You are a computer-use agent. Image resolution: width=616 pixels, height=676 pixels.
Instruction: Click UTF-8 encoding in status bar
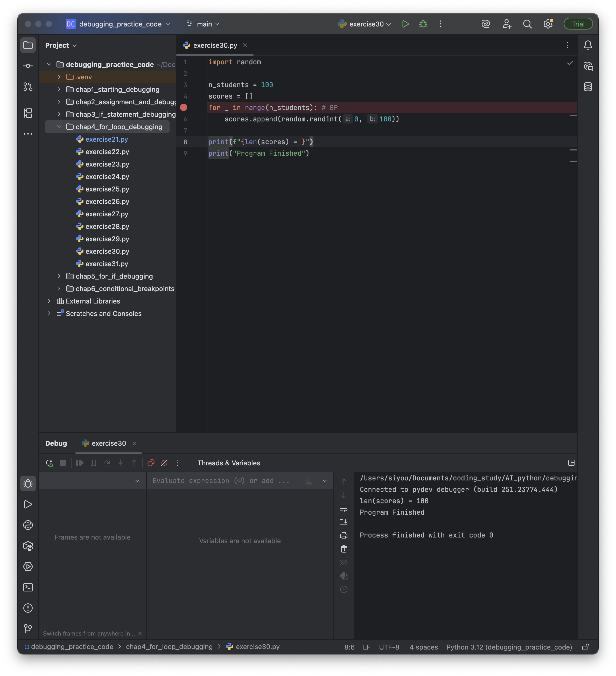[389, 647]
